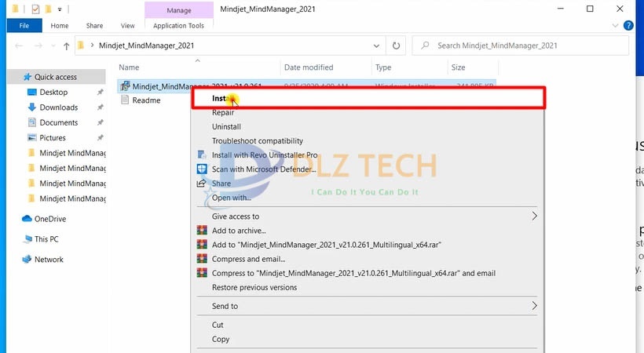
Task: Click the Search Mindjet_MindManager_2021 field
Action: point(521,45)
